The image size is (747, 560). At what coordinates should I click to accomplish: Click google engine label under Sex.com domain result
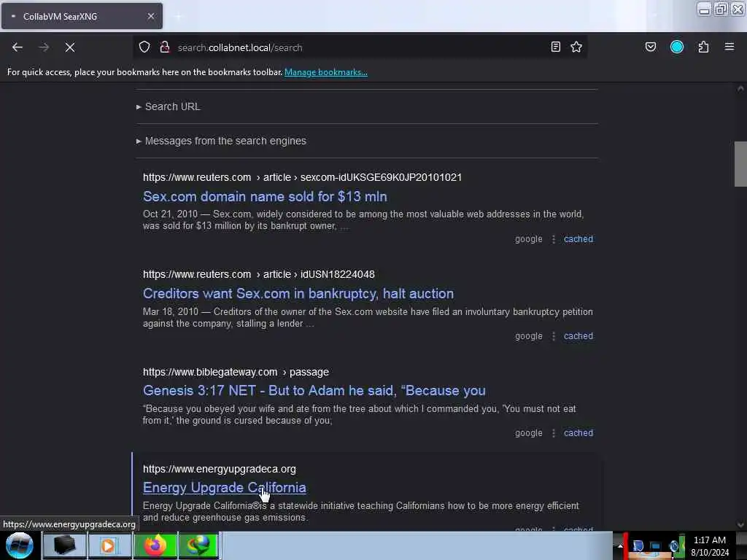(528, 239)
